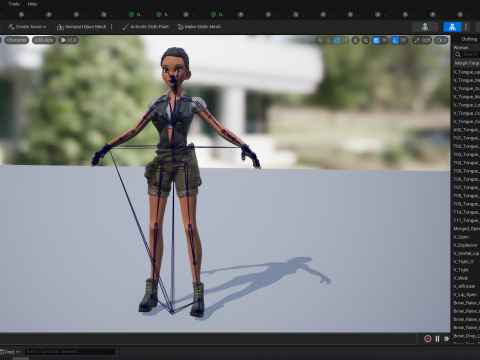Select T01_Tongue morph target row
Screen dimensions: 480x360
click(x=466, y=138)
